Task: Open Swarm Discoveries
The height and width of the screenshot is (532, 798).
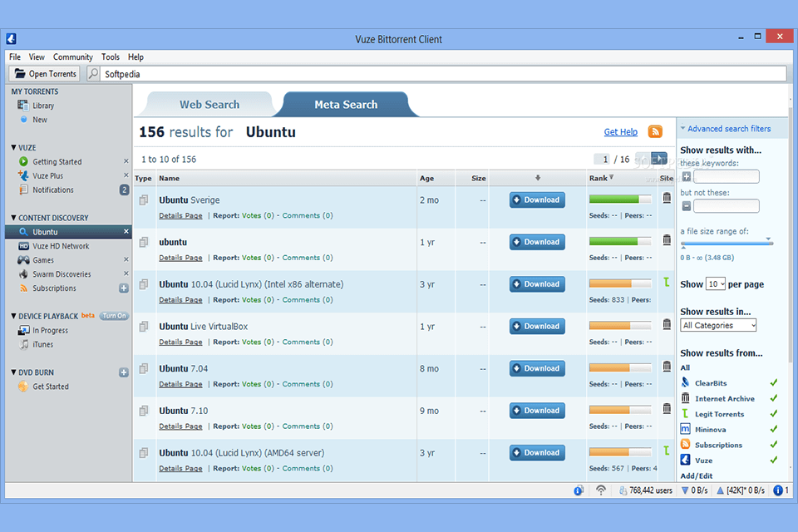Action: [x=62, y=273]
